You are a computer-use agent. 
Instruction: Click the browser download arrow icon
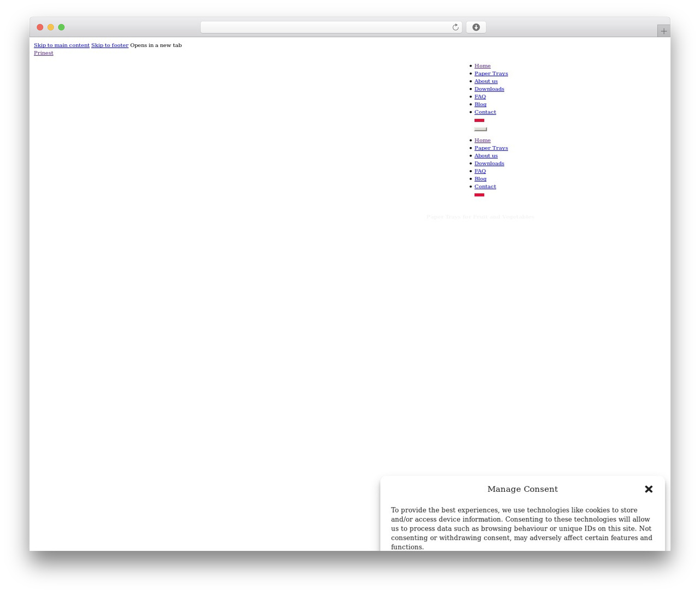[476, 27]
